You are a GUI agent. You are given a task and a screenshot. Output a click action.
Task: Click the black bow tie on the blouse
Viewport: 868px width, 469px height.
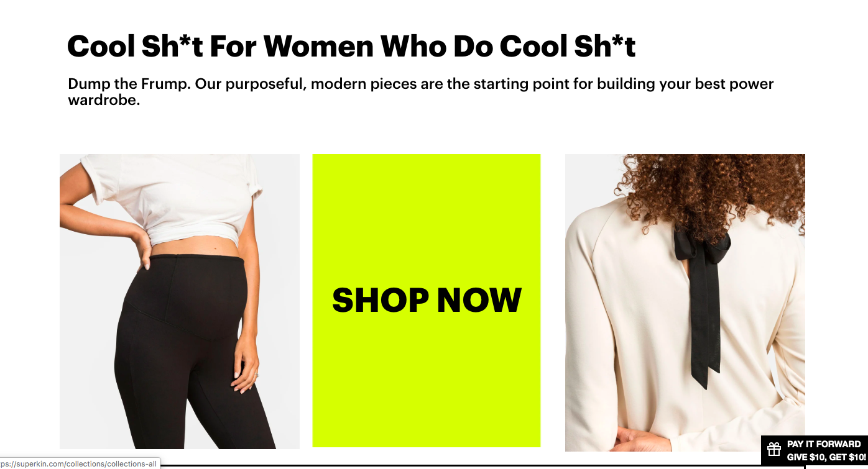click(x=701, y=298)
